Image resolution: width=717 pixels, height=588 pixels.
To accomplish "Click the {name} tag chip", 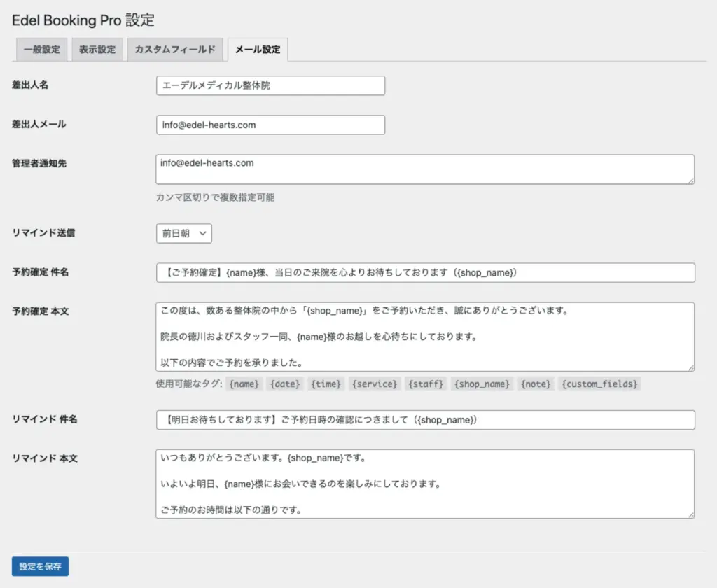I will point(244,384).
